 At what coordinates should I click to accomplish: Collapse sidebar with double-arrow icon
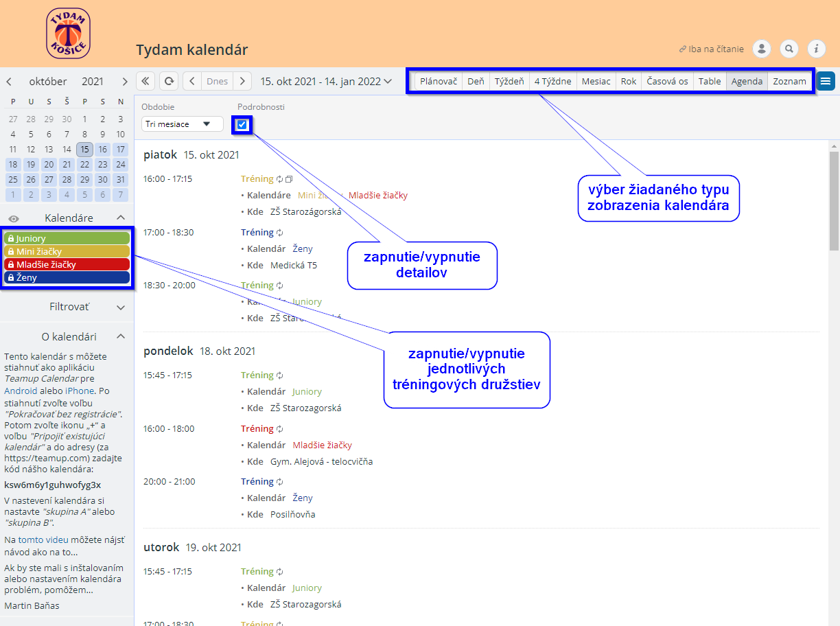(x=145, y=81)
